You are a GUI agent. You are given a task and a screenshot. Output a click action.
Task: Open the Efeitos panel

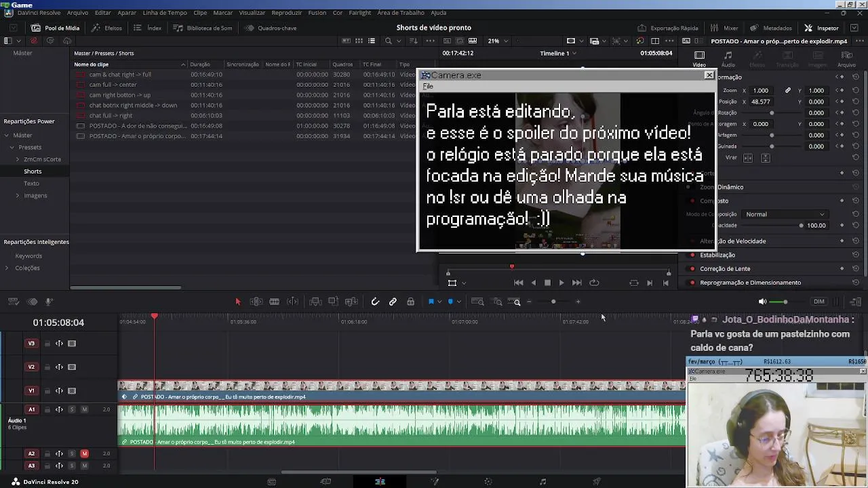(107, 28)
